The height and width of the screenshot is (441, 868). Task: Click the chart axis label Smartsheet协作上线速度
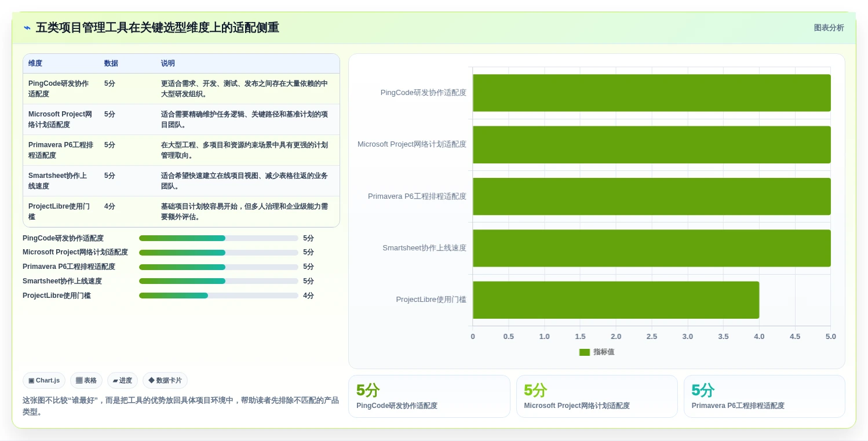pyautogui.click(x=424, y=248)
